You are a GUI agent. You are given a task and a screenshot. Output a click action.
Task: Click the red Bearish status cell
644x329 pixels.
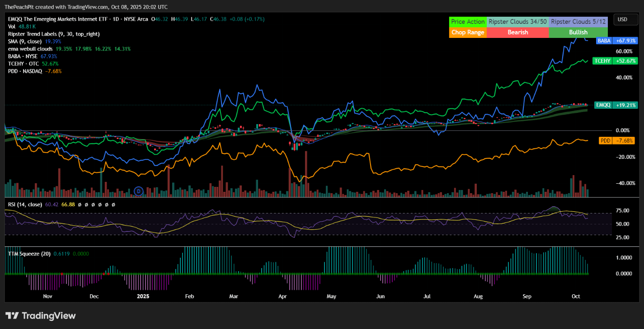(x=517, y=32)
